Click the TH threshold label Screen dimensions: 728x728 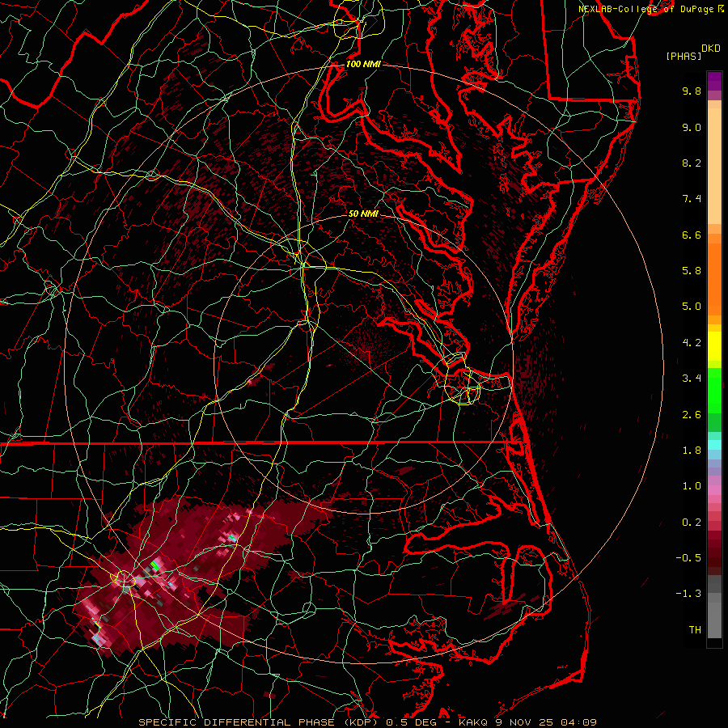pyautogui.click(x=695, y=630)
